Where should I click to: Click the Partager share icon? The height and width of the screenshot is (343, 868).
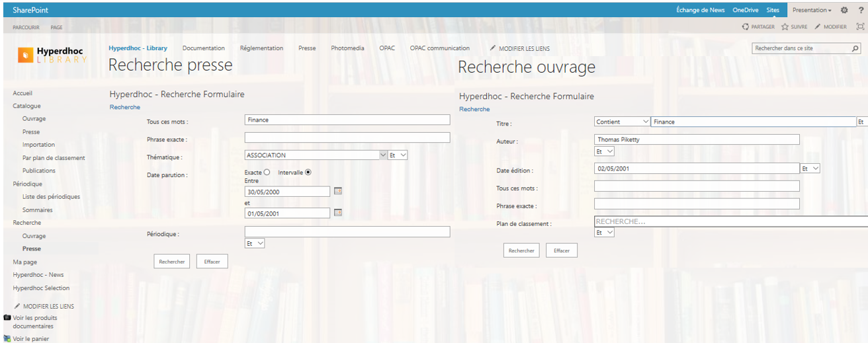pyautogui.click(x=746, y=27)
